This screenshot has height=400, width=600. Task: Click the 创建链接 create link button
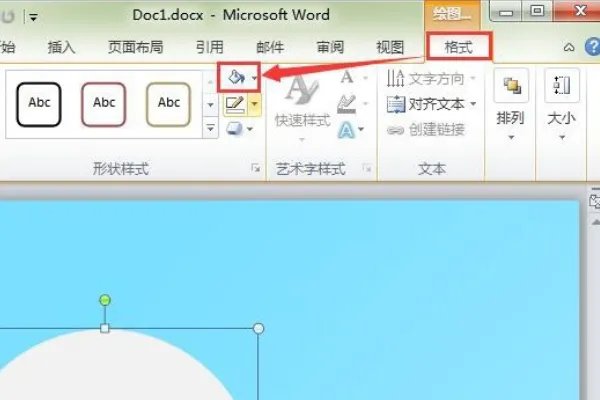426,130
